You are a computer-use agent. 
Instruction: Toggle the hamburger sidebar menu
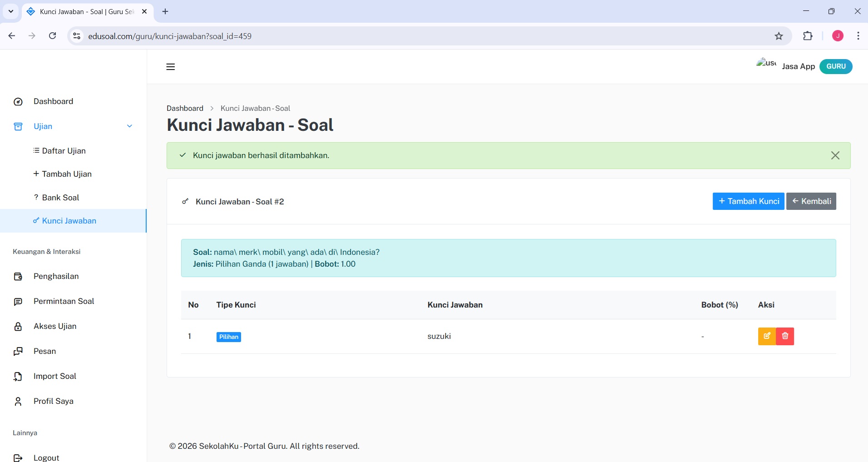(171, 67)
